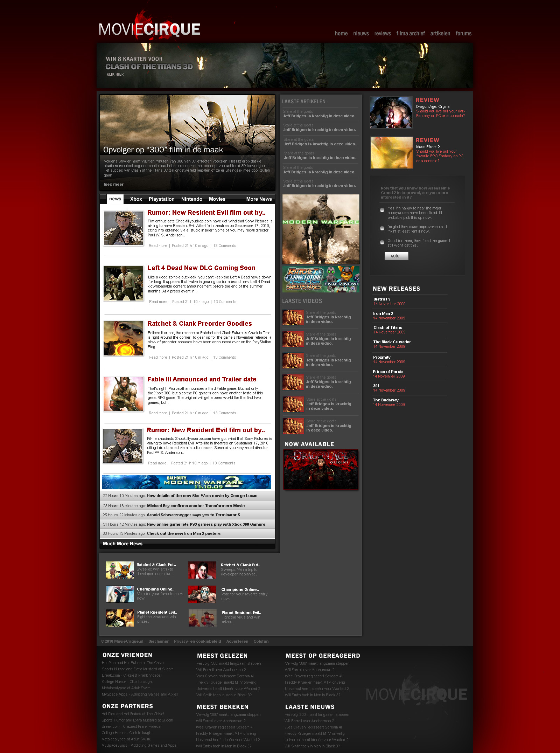Click the Dragon Age Origins Now Available image
The width and height of the screenshot is (560, 753).
click(321, 469)
